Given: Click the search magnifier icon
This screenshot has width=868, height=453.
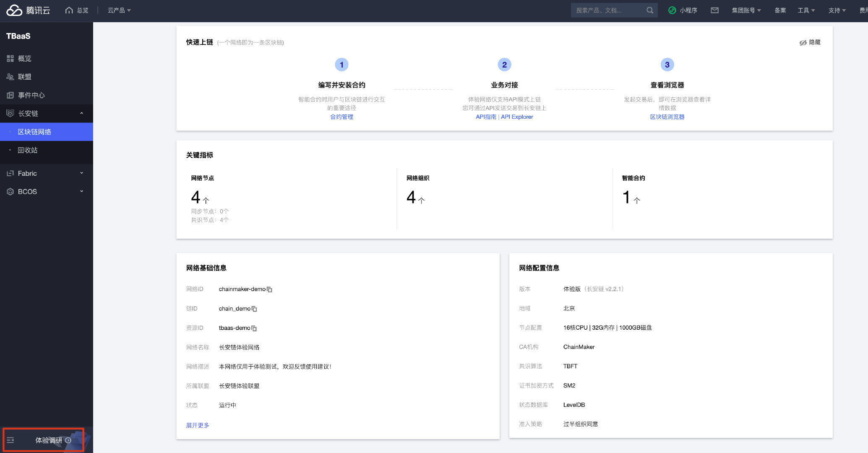Looking at the screenshot, I should [x=649, y=10].
